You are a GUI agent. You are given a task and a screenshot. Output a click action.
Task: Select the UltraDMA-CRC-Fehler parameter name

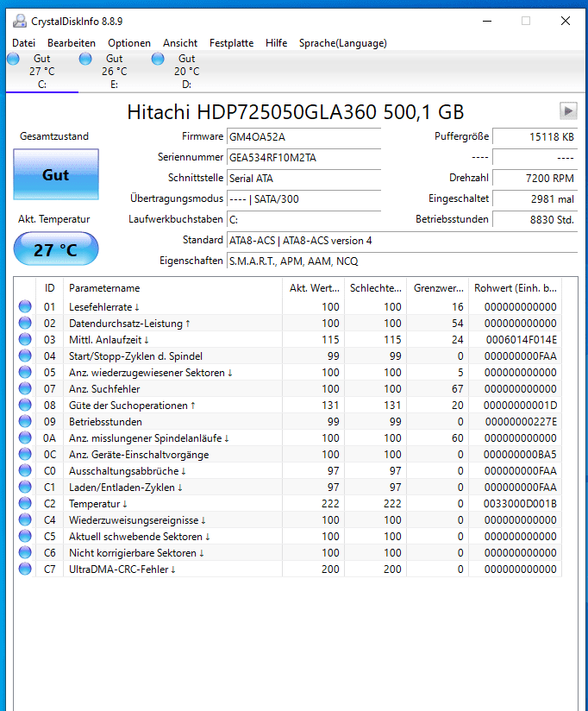click(122, 569)
